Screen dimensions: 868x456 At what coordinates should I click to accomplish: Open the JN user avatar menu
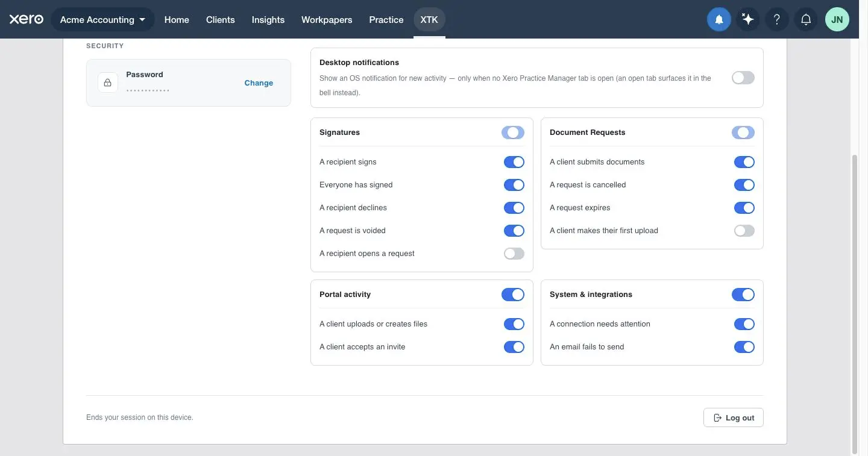click(837, 19)
